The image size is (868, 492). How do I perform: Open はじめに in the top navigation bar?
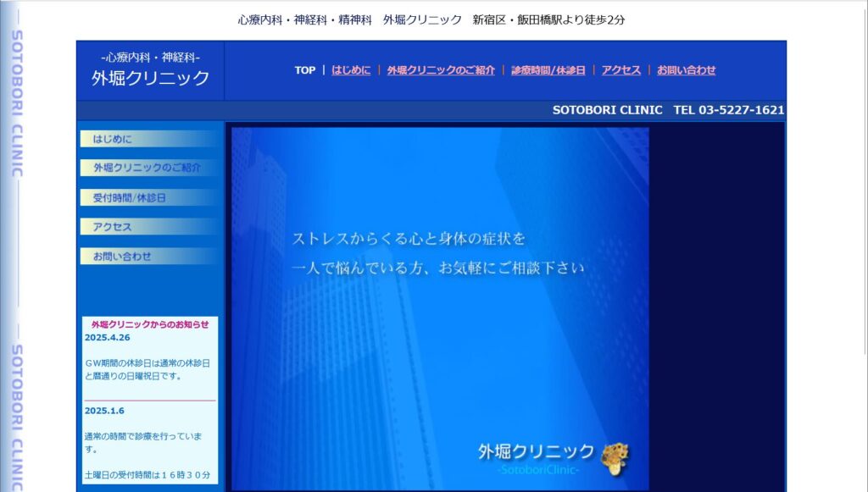coord(351,70)
